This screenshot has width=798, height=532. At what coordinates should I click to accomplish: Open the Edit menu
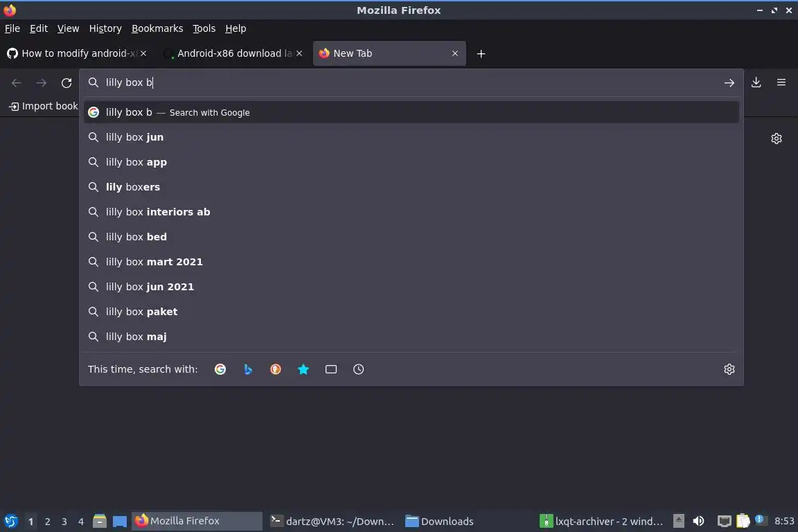pos(39,28)
